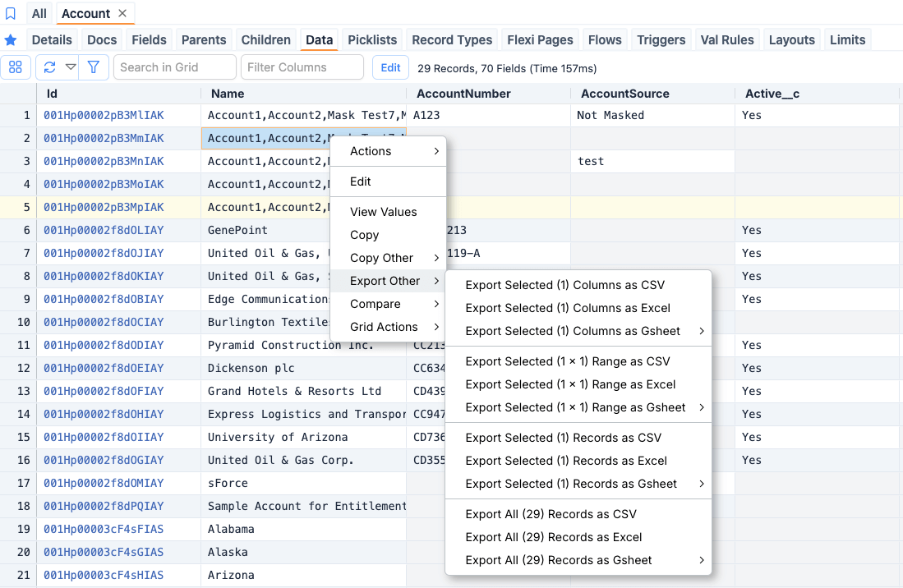Image resolution: width=903 pixels, height=588 pixels.
Task: Click the blue favorite star icon
Action: click(x=11, y=40)
